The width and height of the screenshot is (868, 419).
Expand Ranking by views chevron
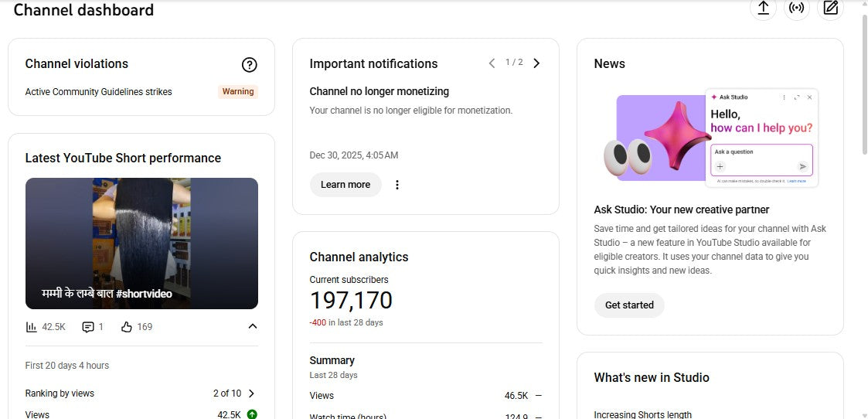(251, 393)
